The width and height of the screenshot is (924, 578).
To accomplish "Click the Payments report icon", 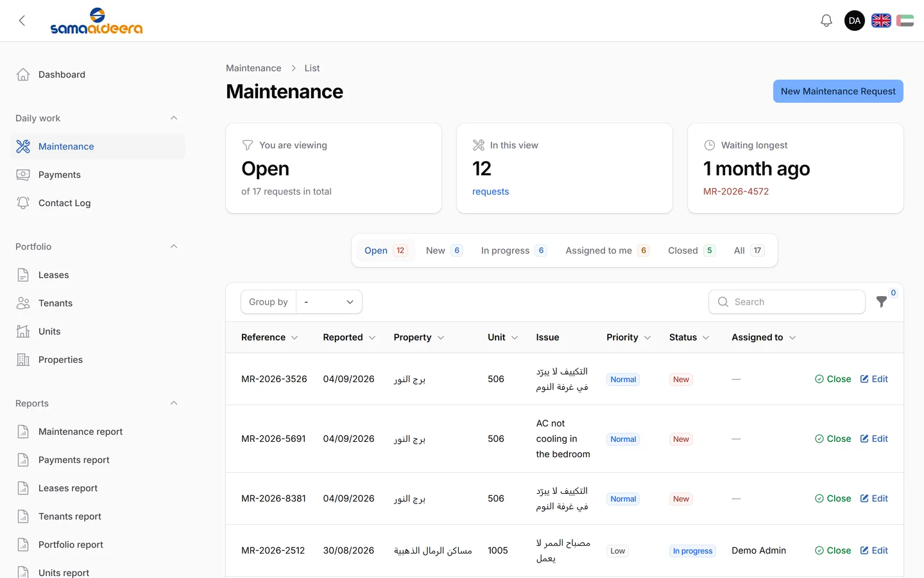I will [23, 460].
